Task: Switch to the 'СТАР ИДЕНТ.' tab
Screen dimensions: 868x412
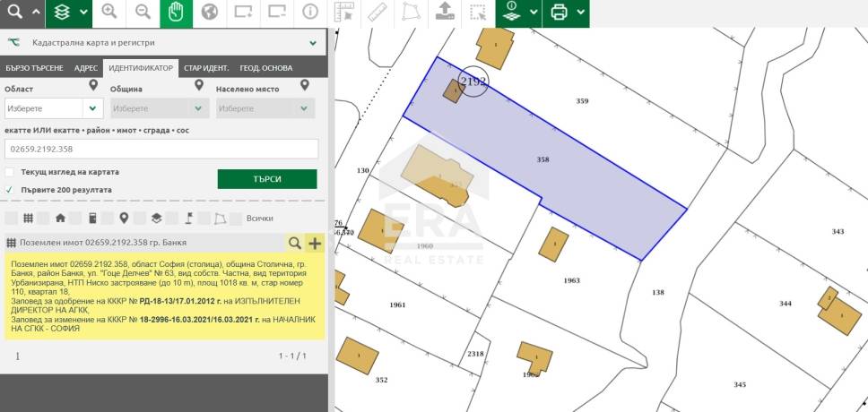Action: tap(206, 68)
